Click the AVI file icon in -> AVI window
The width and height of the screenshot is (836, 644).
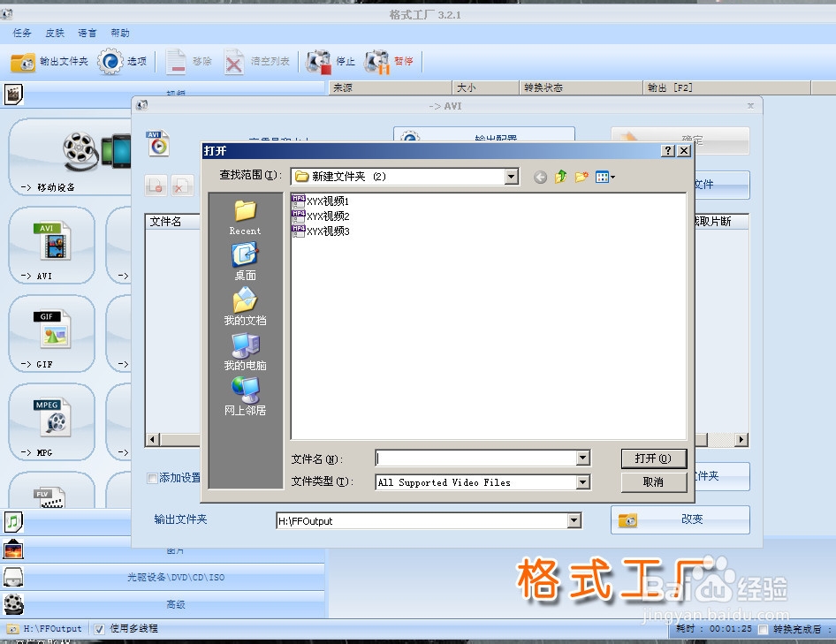(x=158, y=143)
